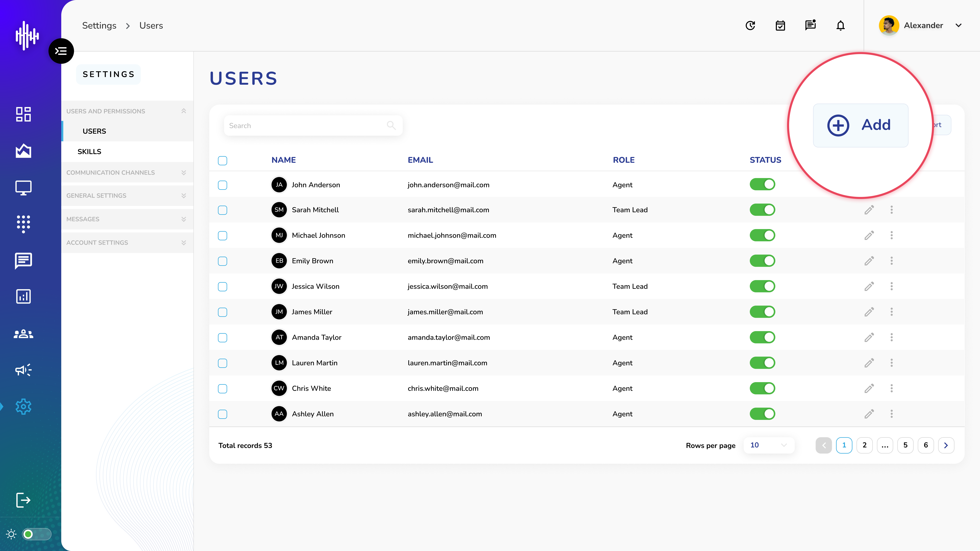Sort by the NAME column header
The image size is (980, 551).
[x=283, y=160]
